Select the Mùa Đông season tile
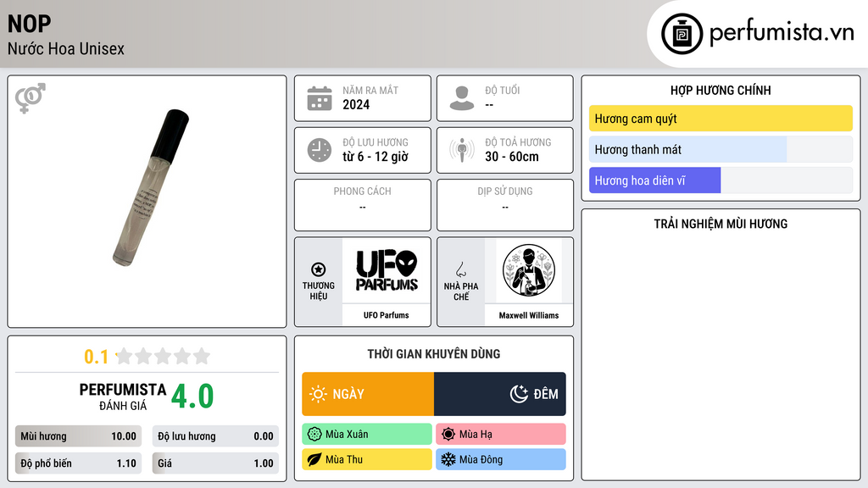 tap(501, 459)
